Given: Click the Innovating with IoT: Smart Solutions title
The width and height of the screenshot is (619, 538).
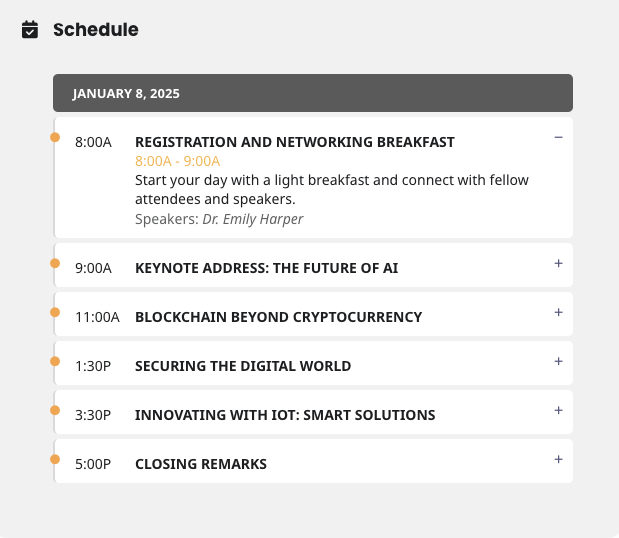Looking at the screenshot, I should click(285, 415).
